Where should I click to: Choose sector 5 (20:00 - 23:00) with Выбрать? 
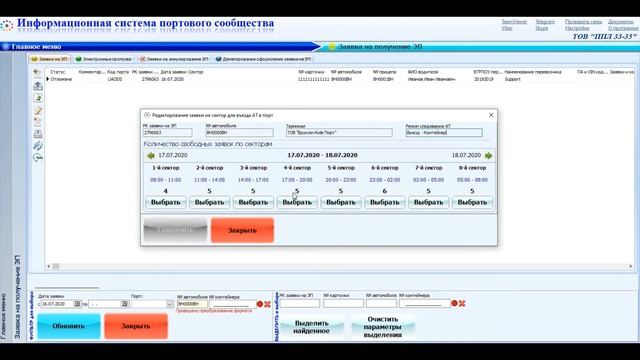(x=341, y=202)
